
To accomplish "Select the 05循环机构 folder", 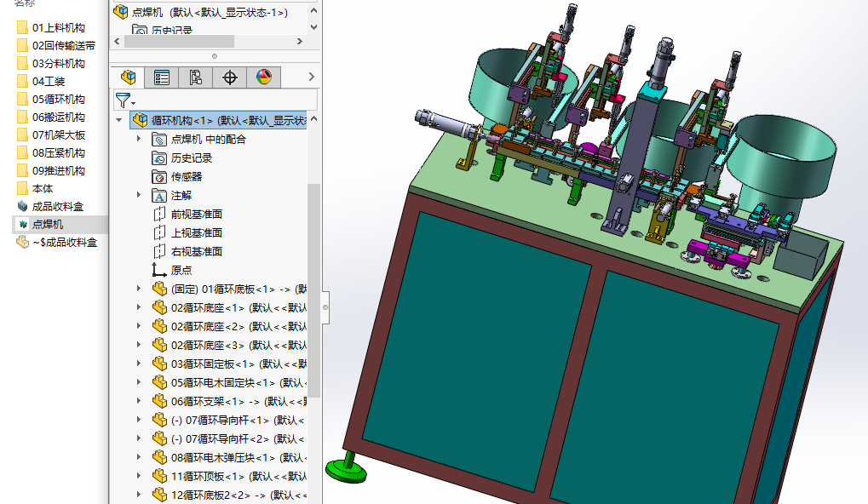I will point(51,99).
